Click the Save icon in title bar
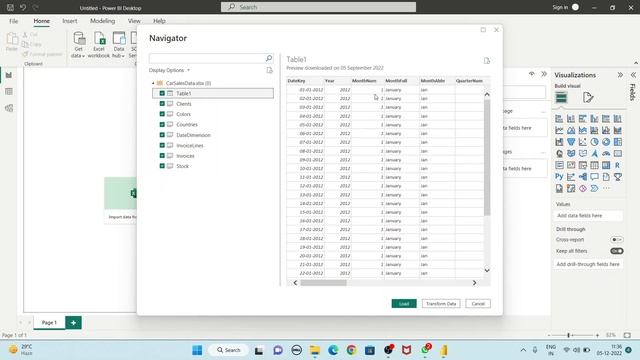The width and height of the screenshot is (640, 360). [10, 7]
